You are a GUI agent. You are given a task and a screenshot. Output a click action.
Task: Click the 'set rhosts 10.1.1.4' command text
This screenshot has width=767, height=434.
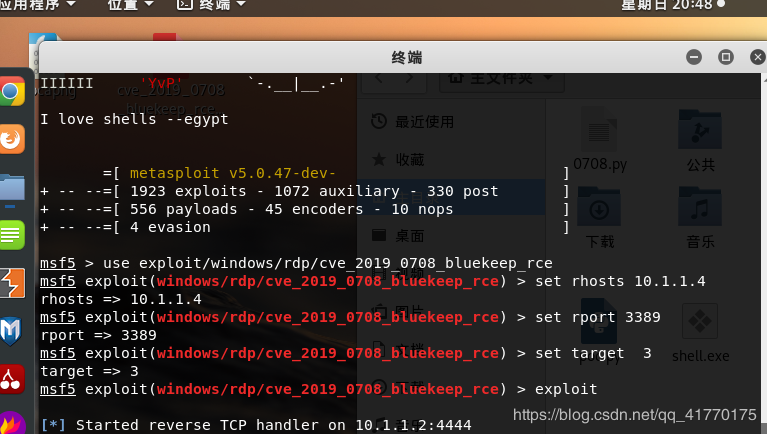click(620, 281)
